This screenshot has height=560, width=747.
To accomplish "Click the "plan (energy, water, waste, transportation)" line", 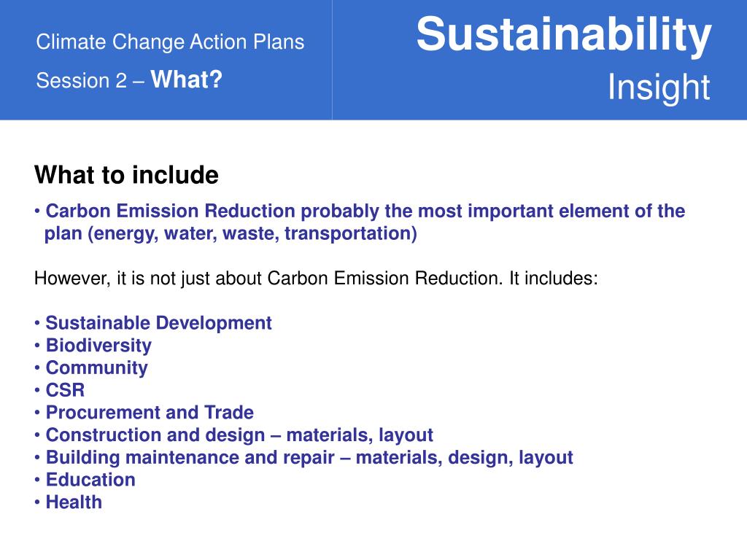I will tap(231, 234).
